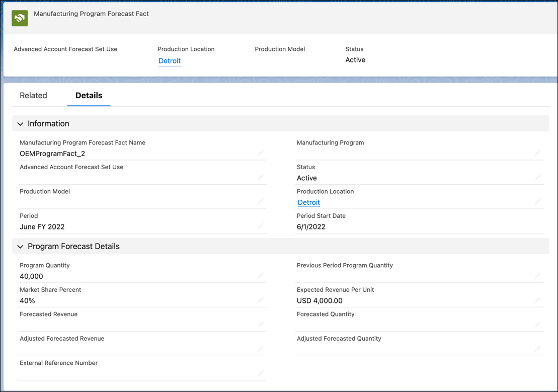Image resolution: width=558 pixels, height=392 pixels.
Task: Click the 40,000 Program Quantity value
Action: 31,276
